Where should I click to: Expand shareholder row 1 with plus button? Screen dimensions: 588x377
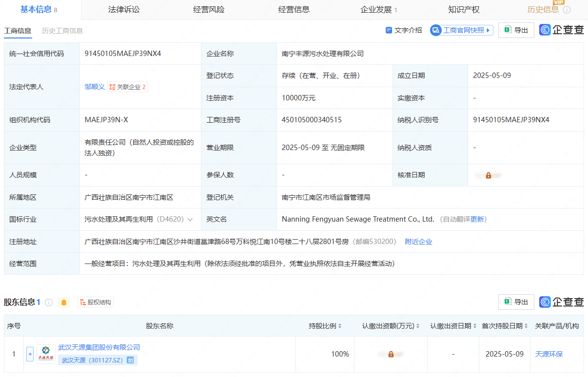tap(30, 354)
